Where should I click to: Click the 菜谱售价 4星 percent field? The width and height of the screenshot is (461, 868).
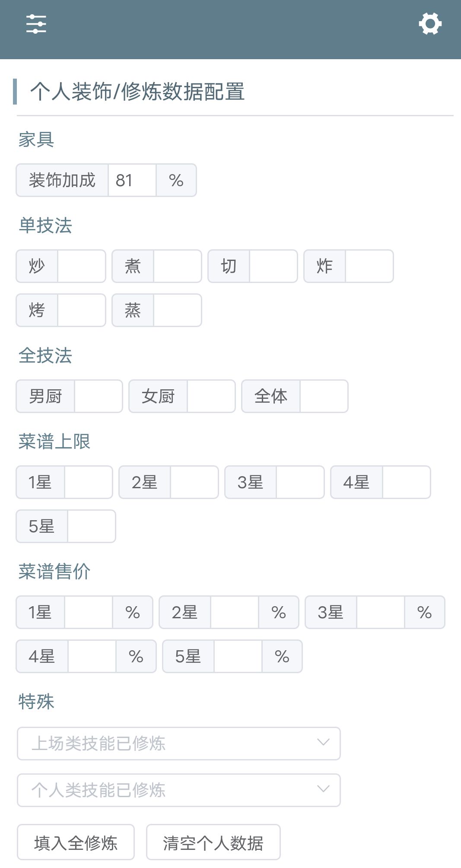point(92,656)
